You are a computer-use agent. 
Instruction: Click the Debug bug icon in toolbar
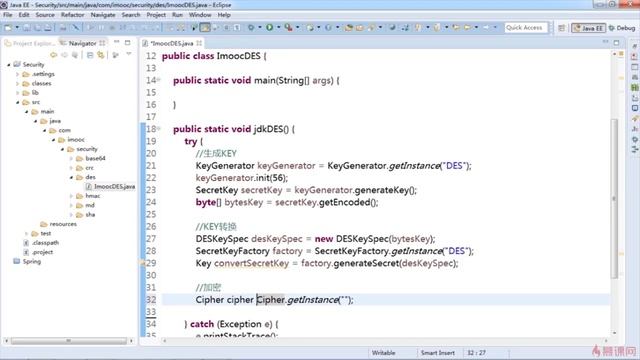251,27
